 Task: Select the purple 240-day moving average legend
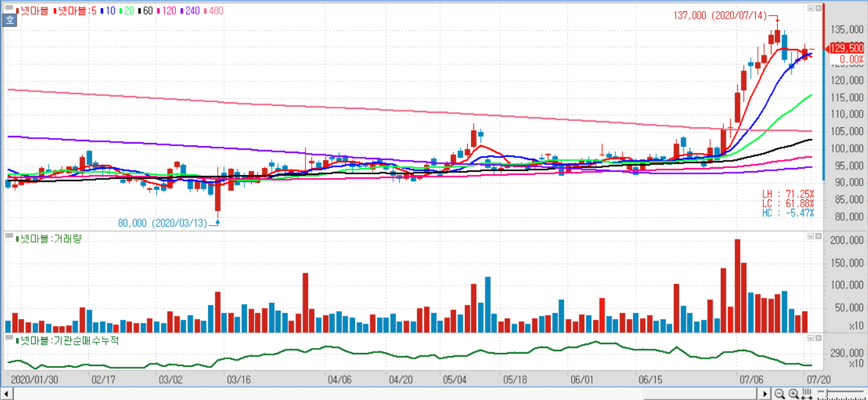(x=190, y=11)
